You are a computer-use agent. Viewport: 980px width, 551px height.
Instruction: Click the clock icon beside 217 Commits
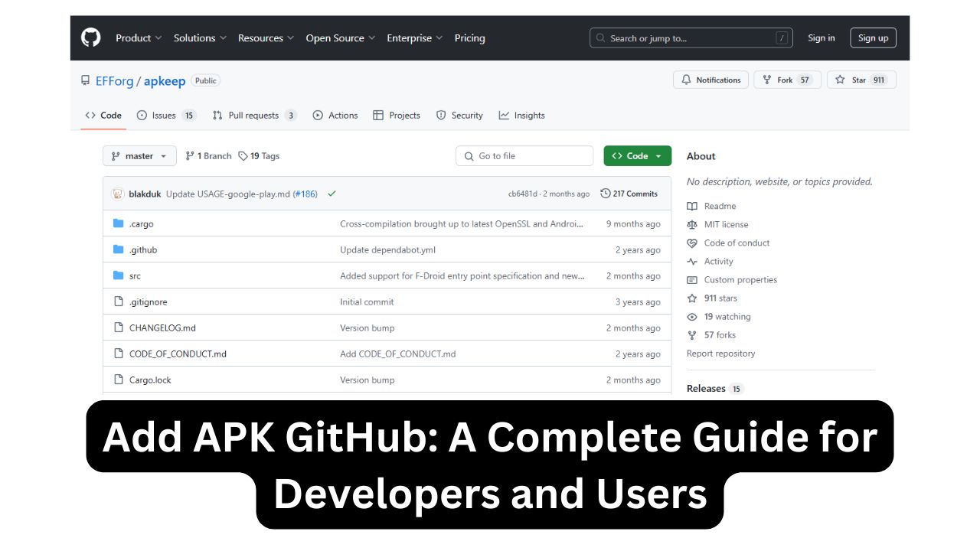(606, 194)
